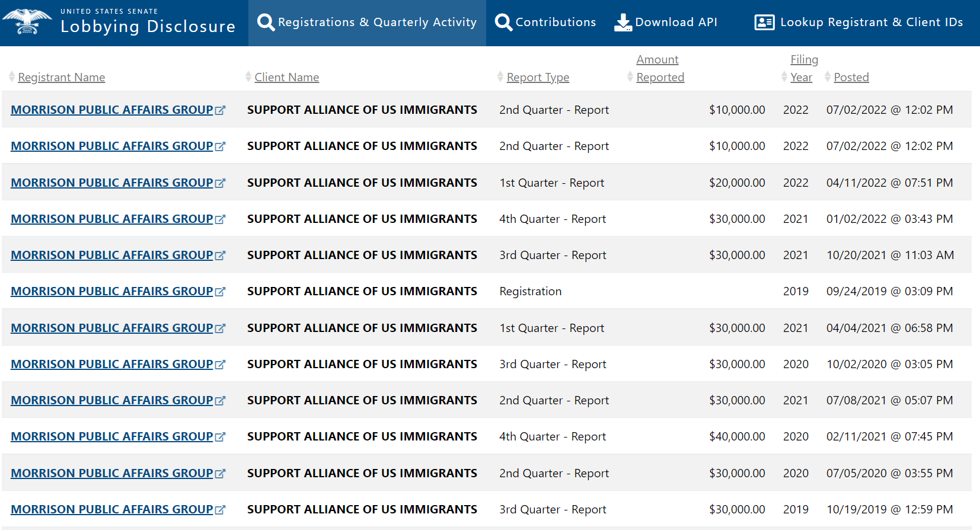Click the Contributions magnifying glass icon
This screenshot has height=530, width=980.
tap(503, 22)
